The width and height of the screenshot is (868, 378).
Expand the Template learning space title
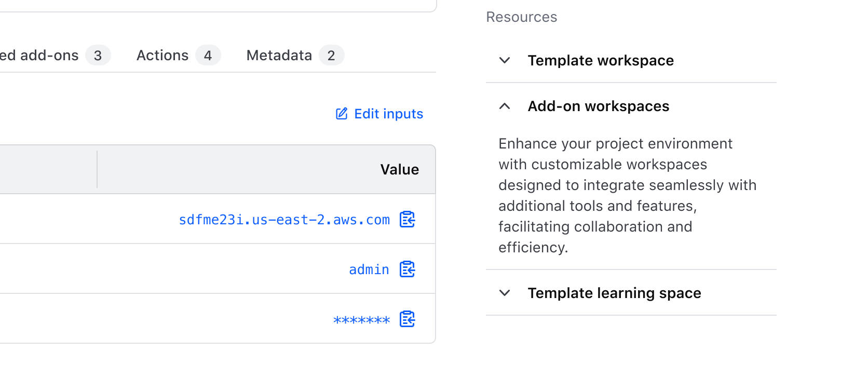click(614, 293)
